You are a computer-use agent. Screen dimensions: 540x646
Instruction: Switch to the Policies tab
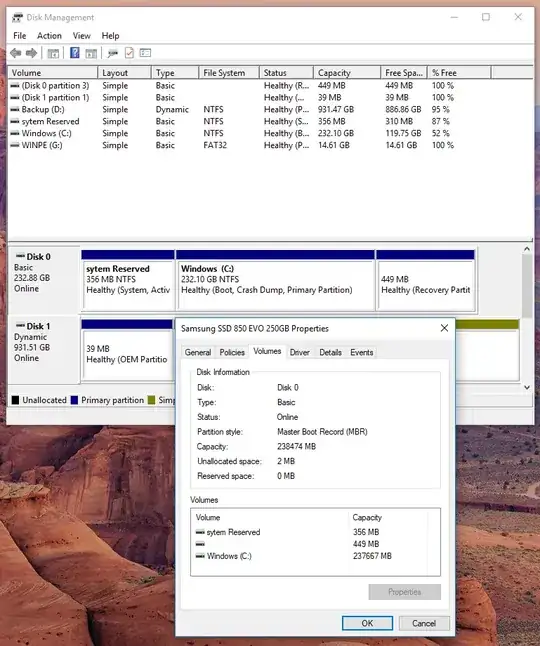[x=232, y=352]
